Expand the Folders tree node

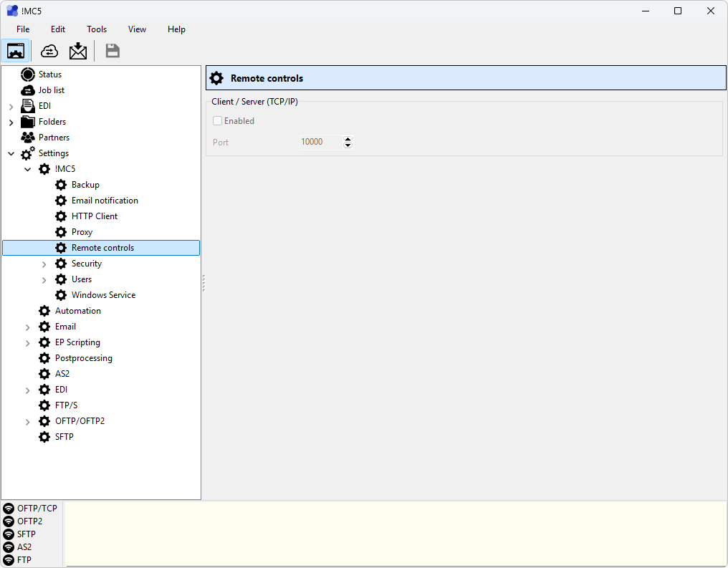click(x=11, y=122)
